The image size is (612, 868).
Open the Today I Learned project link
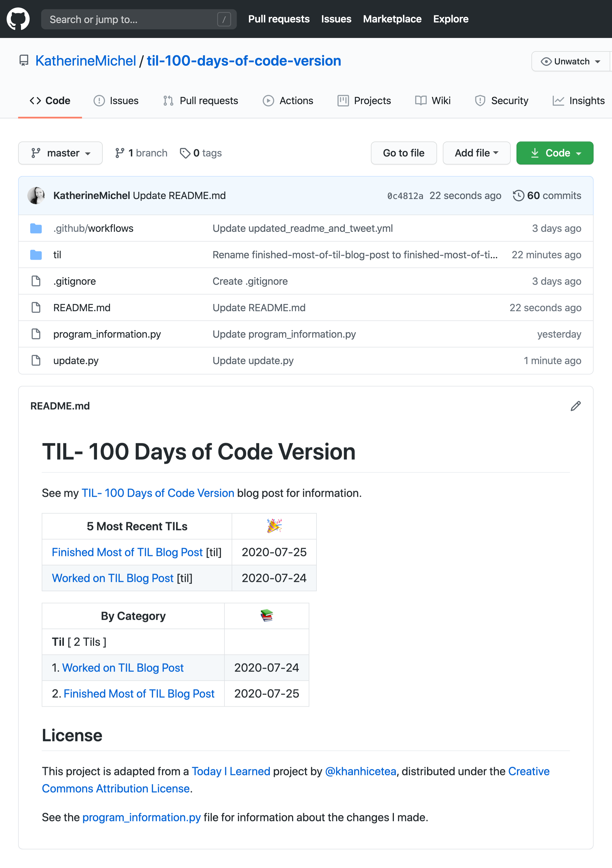[x=231, y=771]
